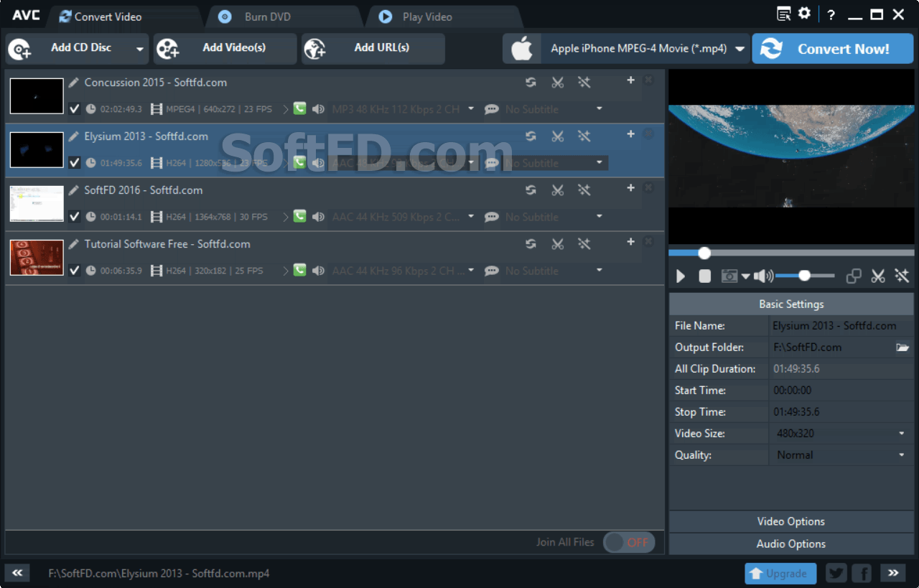
Task: Click scissors icon on SoftFD 2016 row
Action: point(558,190)
